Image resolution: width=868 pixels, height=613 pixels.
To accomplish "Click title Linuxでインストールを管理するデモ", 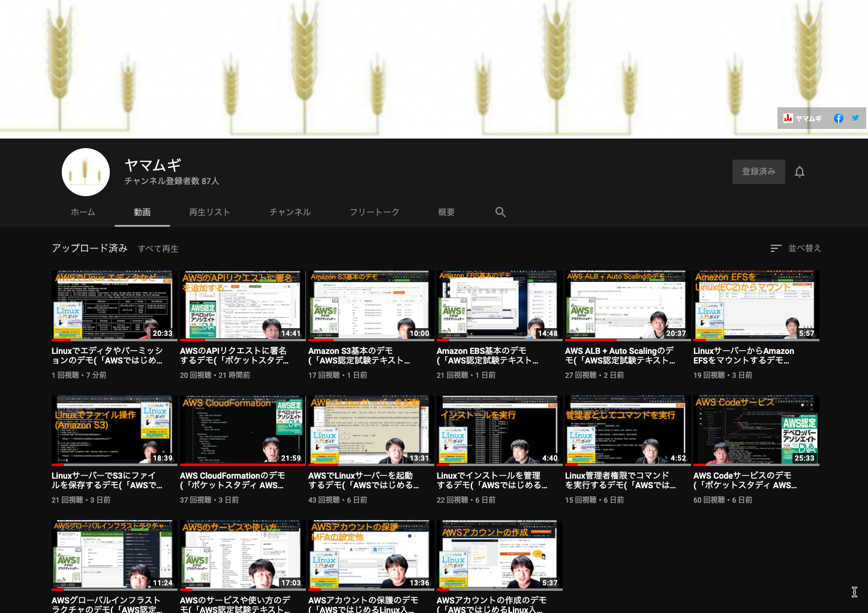I will pyautogui.click(x=492, y=480).
